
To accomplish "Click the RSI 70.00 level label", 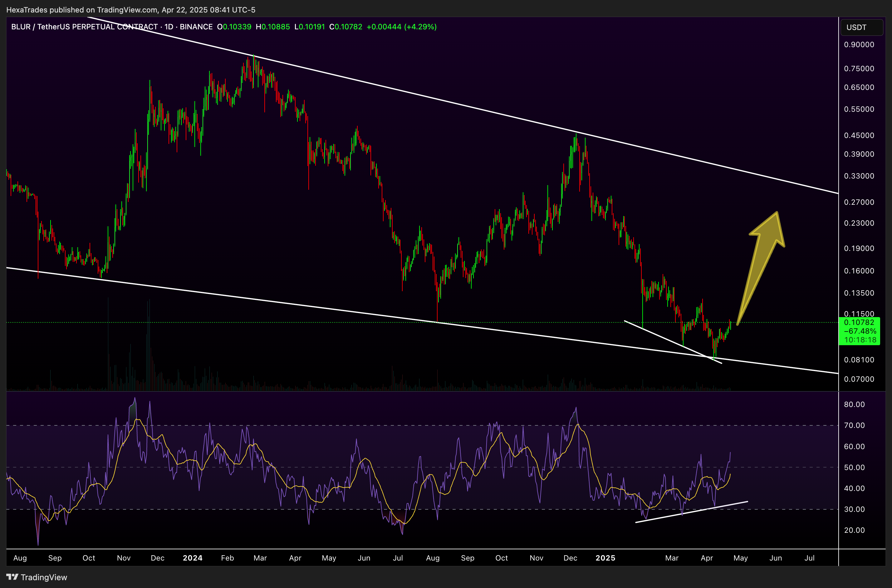I will pos(855,425).
